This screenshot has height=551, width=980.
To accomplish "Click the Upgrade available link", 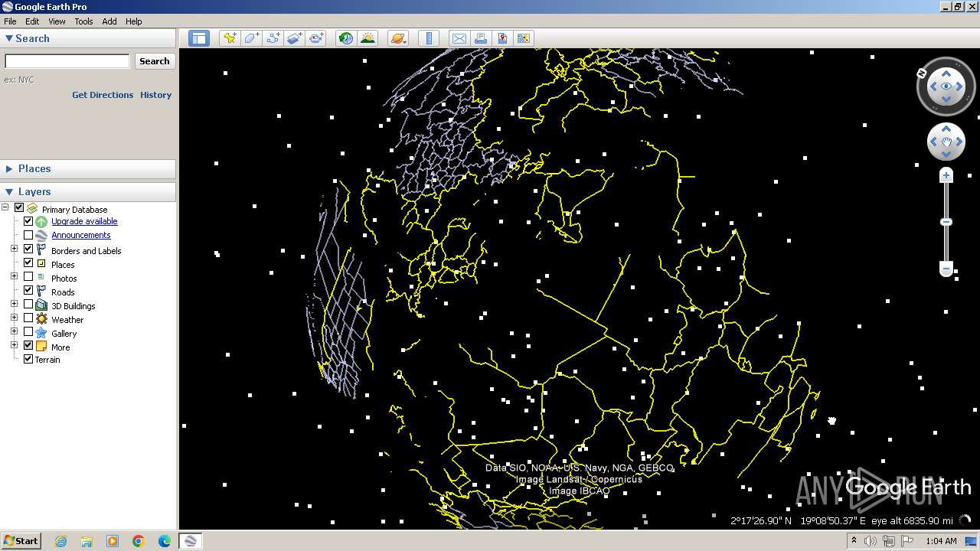I will 84,221.
